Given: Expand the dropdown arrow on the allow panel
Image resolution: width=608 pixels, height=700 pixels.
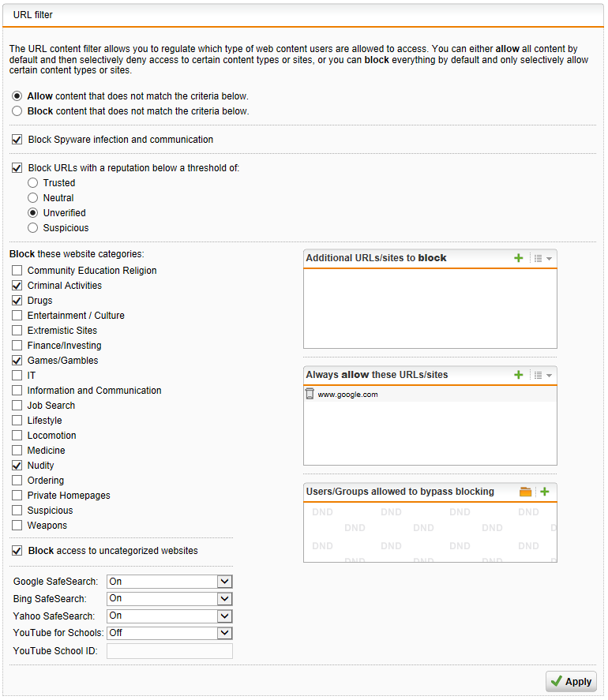Looking at the screenshot, I should point(549,375).
